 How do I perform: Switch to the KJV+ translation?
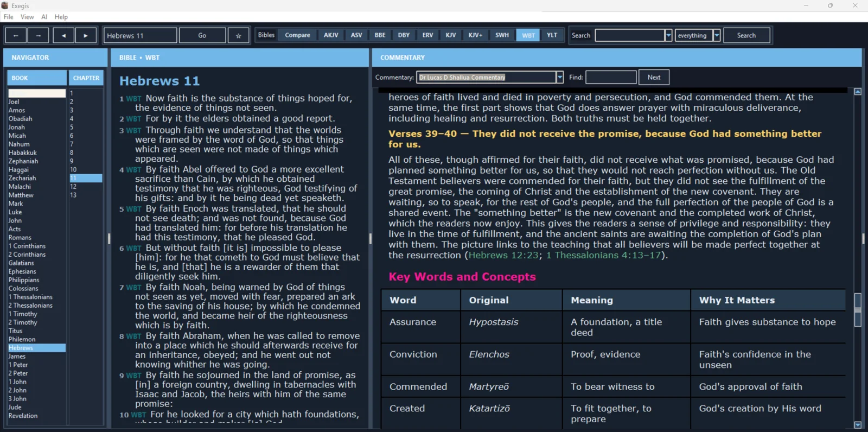tap(476, 35)
